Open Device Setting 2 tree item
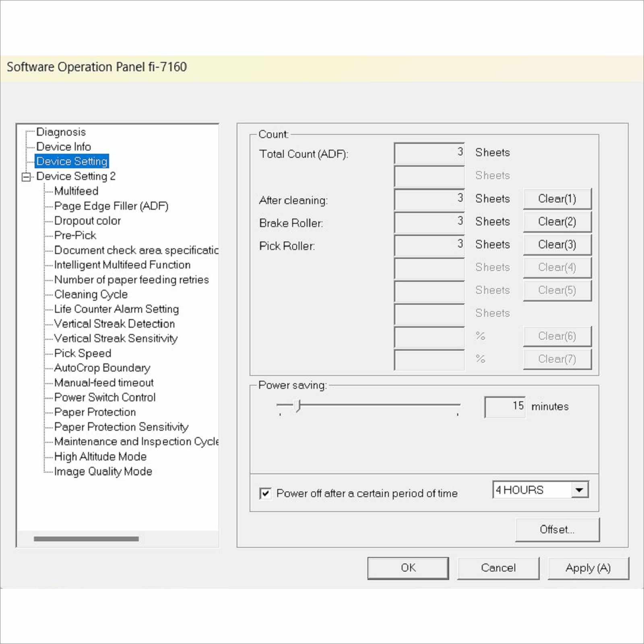Image resolution: width=644 pixels, height=644 pixels. pyautogui.click(x=76, y=176)
